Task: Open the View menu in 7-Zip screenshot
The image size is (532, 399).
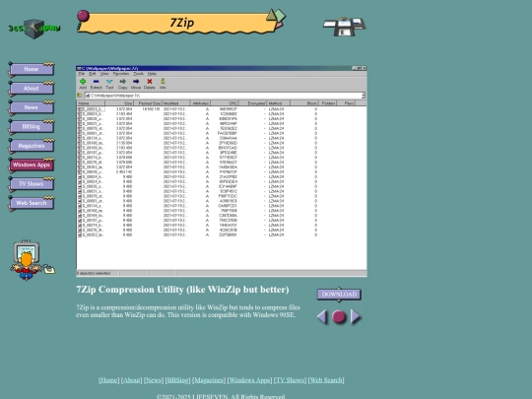Action: coord(104,74)
